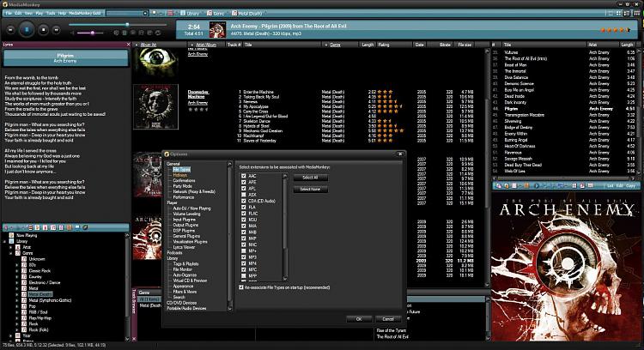Open the View menu
The width and height of the screenshot is (644, 350).
[28, 13]
